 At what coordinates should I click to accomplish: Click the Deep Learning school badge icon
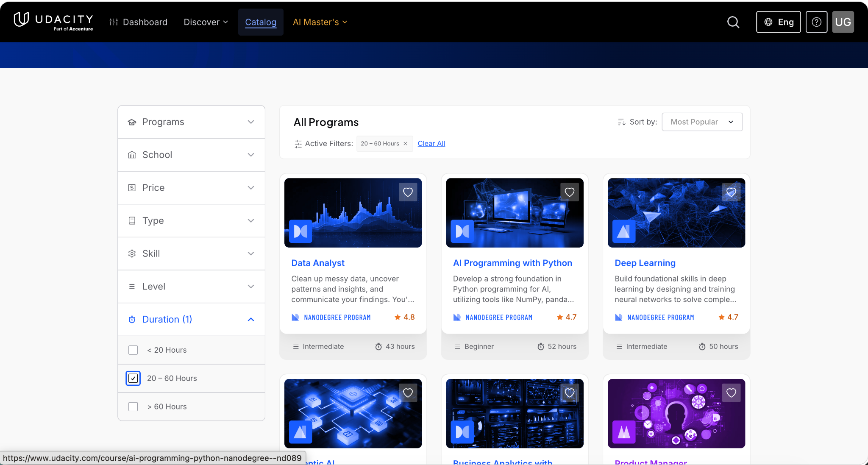click(x=623, y=231)
